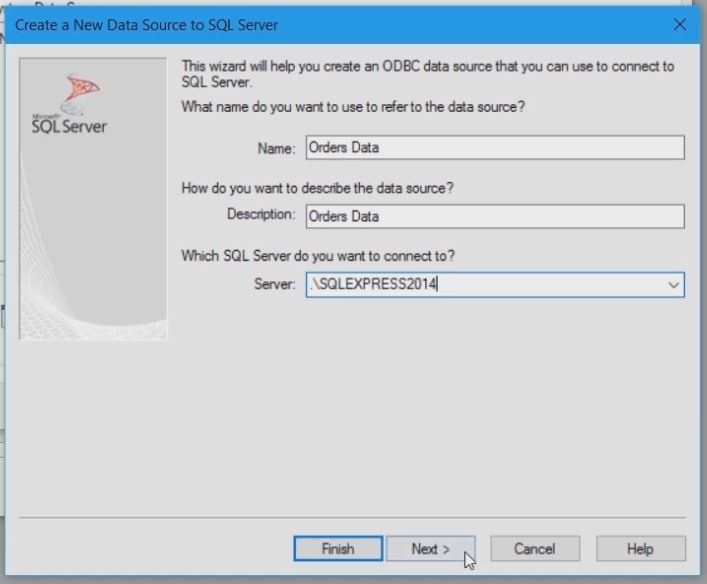The image size is (707, 584).
Task: Expand the Server dropdown arrow
Action: point(673,285)
